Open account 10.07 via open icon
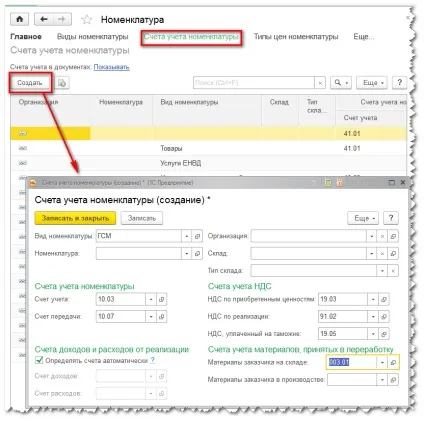The height and width of the screenshot is (421, 424). point(162,316)
